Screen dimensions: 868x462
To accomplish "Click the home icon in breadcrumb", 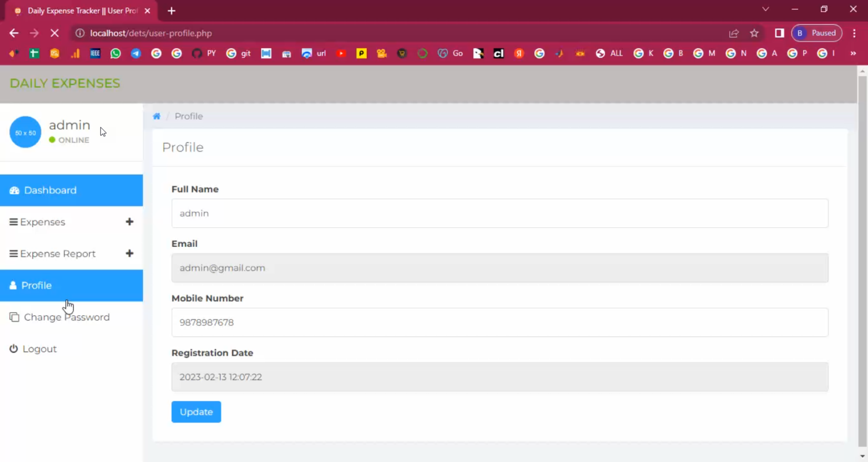I will pyautogui.click(x=156, y=116).
